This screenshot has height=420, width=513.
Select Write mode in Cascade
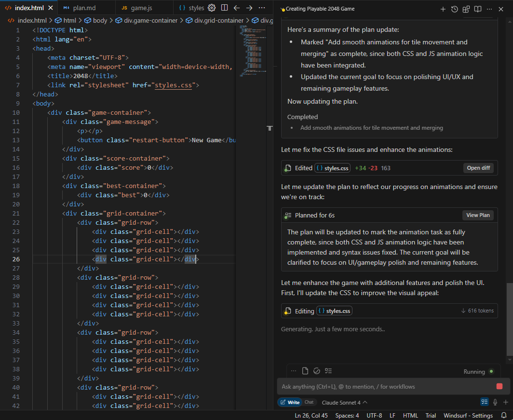pos(290,402)
